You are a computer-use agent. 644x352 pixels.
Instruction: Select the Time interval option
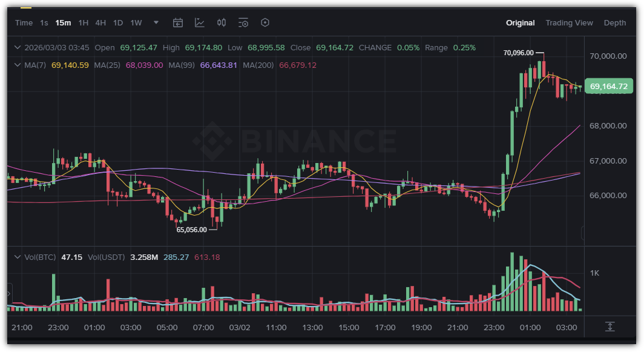pos(24,23)
